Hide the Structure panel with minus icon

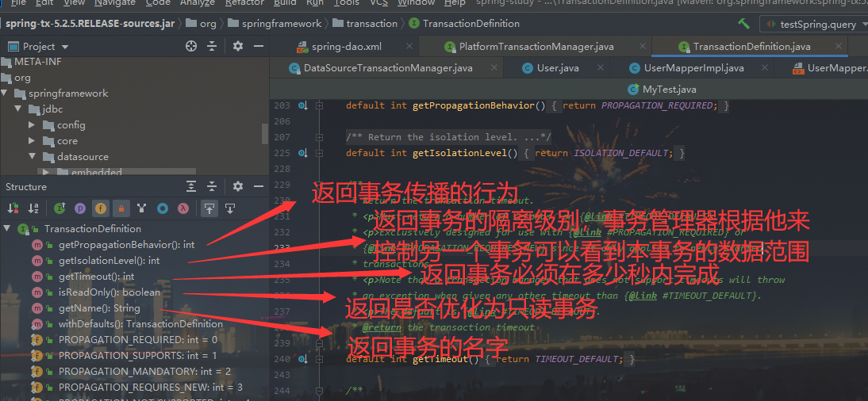point(259,186)
